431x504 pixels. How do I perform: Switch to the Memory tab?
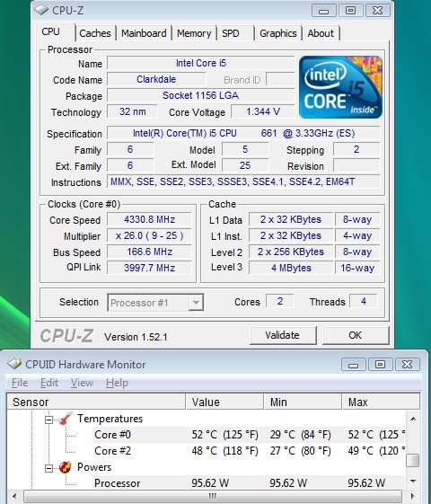(x=194, y=33)
